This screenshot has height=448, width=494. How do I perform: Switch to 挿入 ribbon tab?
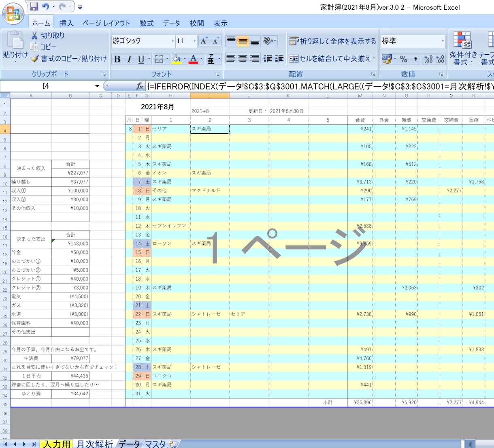pyautogui.click(x=66, y=23)
